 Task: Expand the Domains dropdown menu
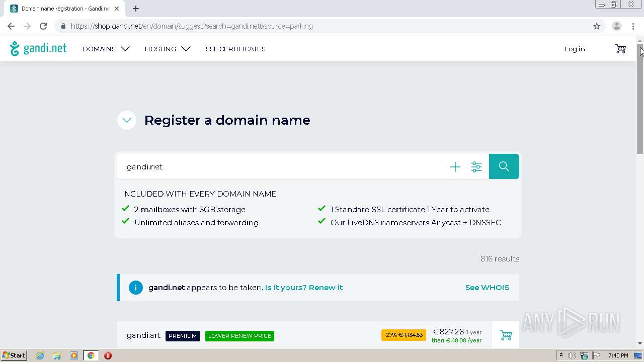tap(106, 49)
